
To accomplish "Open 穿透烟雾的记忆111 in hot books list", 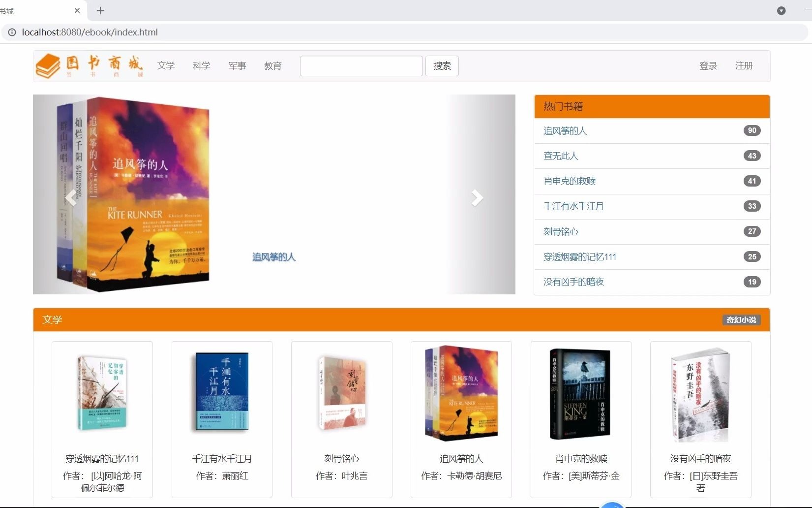I will point(580,257).
